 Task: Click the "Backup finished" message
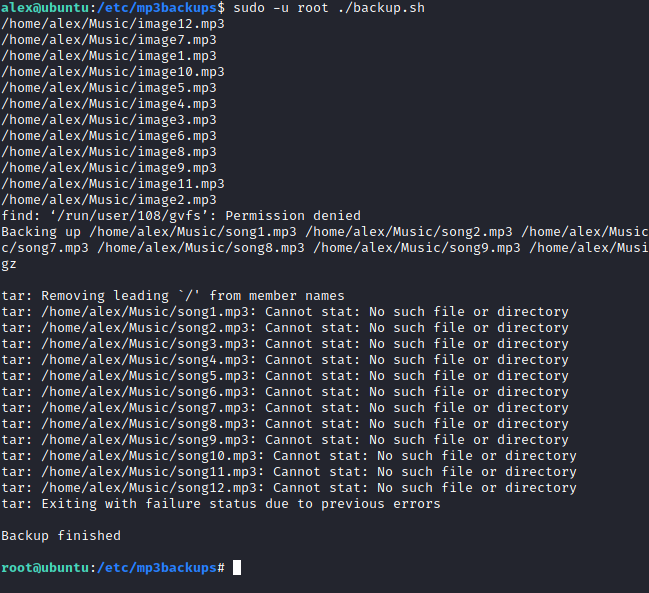coord(60,535)
